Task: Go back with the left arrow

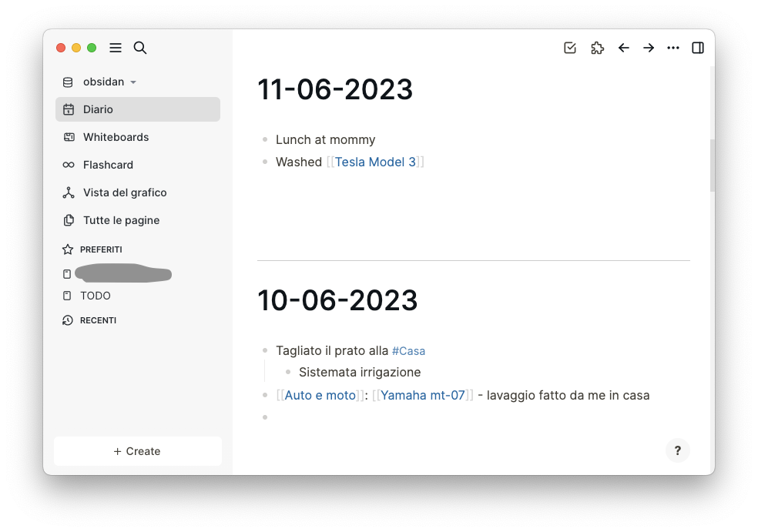Action: coord(624,48)
